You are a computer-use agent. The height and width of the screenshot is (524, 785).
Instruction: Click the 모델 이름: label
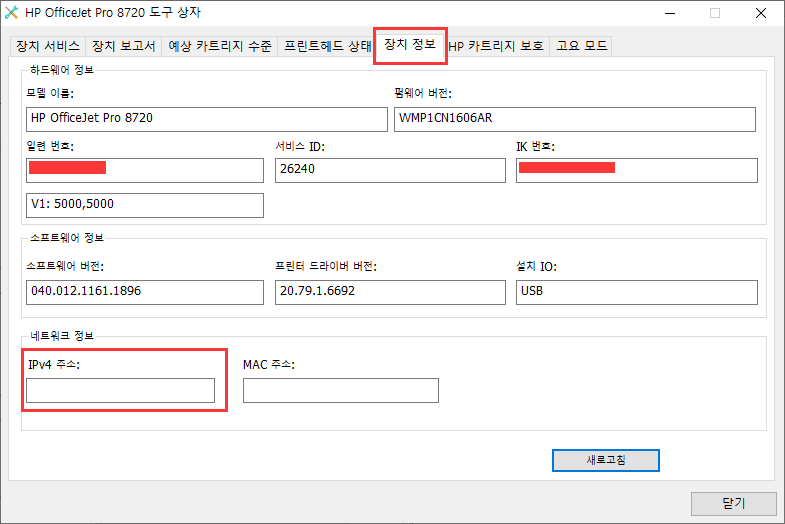50,94
